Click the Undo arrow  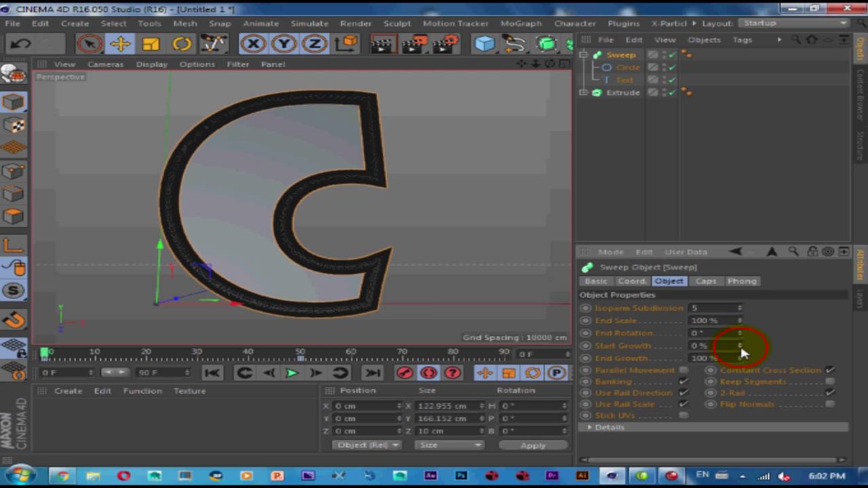(20, 44)
